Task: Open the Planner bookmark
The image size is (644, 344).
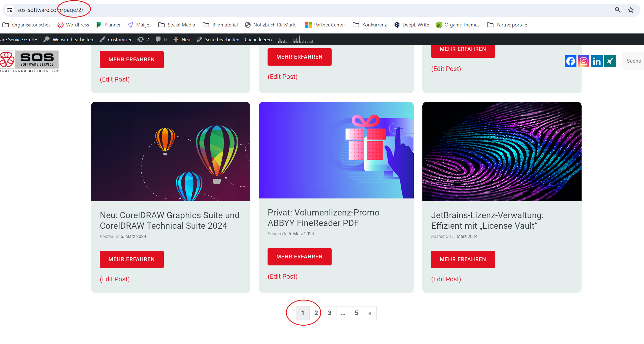Action: [x=109, y=25]
